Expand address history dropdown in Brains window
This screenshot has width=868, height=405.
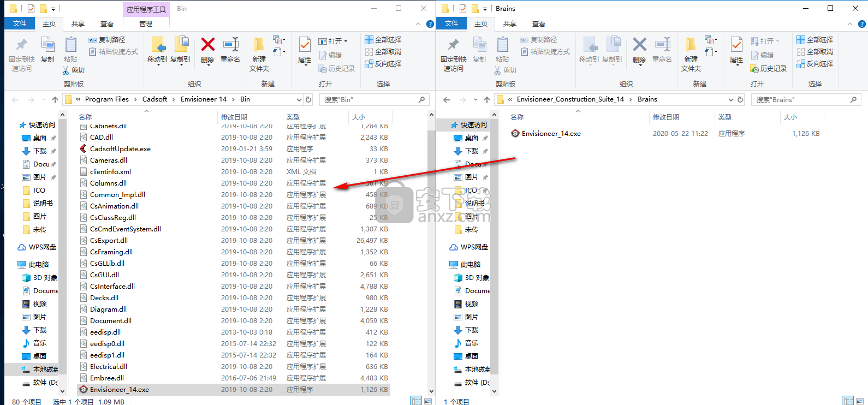730,99
